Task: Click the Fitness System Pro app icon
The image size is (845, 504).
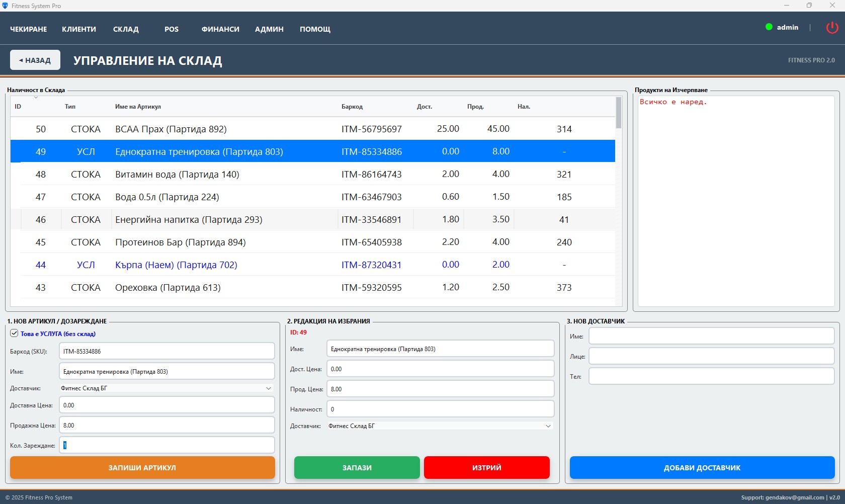Action: (x=5, y=6)
